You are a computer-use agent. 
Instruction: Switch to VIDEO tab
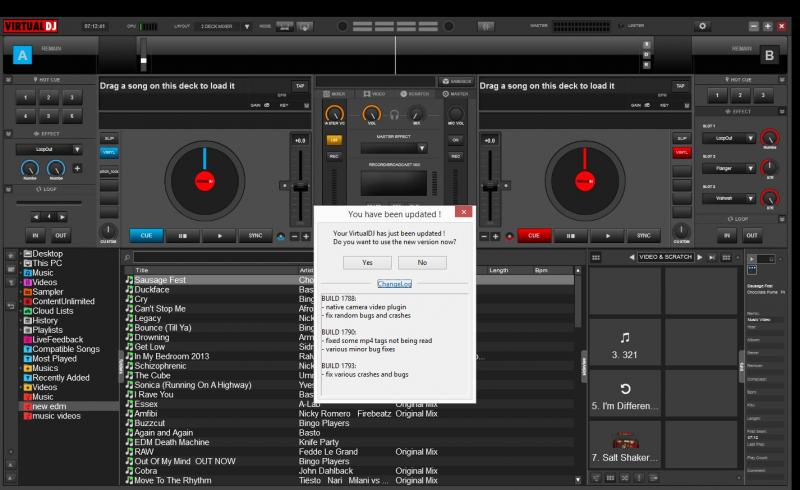pyautogui.click(x=374, y=94)
